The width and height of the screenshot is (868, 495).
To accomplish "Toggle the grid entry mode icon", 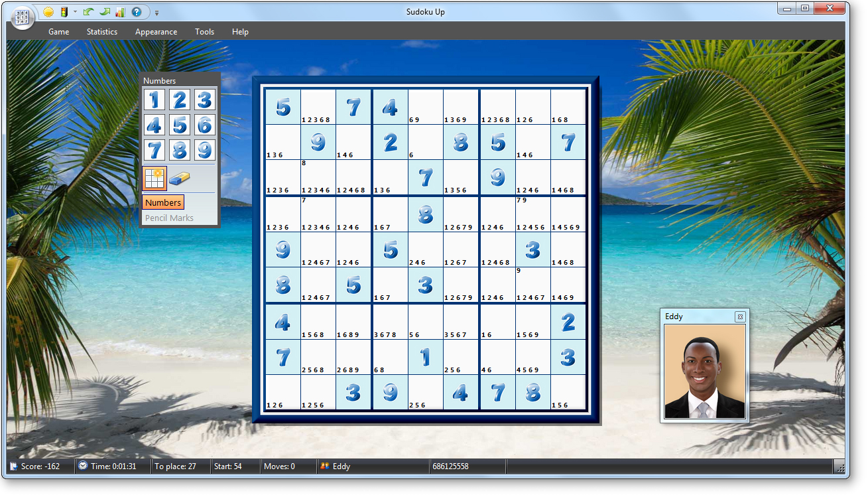I will point(154,177).
